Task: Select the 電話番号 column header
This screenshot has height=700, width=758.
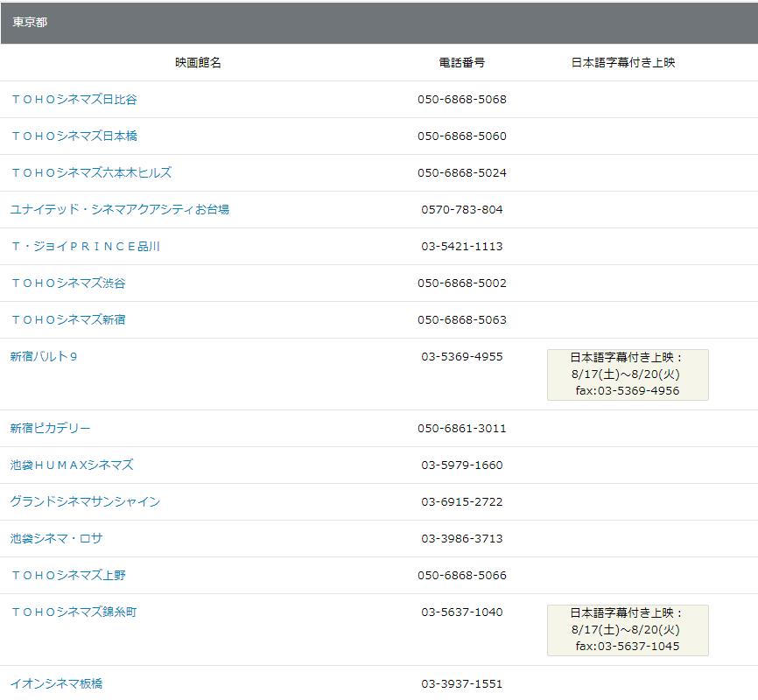Action: [x=461, y=62]
